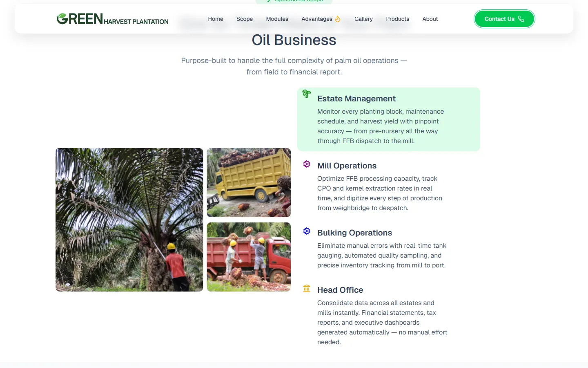The image size is (588, 368).
Task: Click the phone icon in Contact Us
Action: click(x=521, y=19)
